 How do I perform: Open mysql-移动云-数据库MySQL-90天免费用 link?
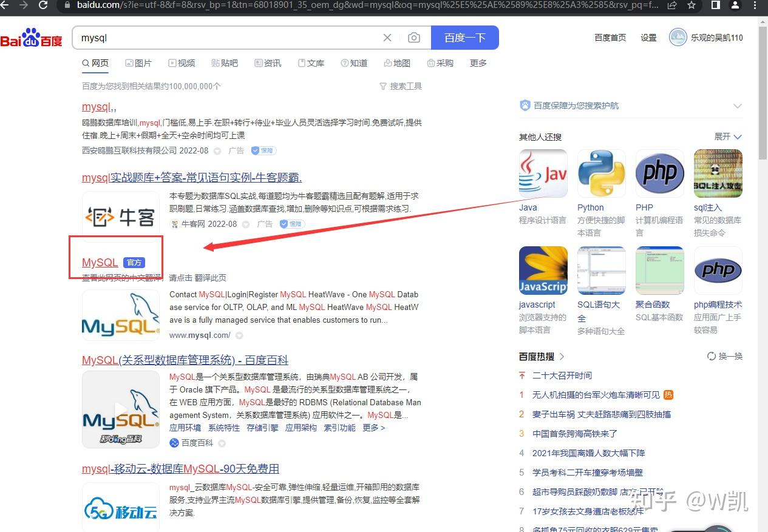[x=180, y=469]
